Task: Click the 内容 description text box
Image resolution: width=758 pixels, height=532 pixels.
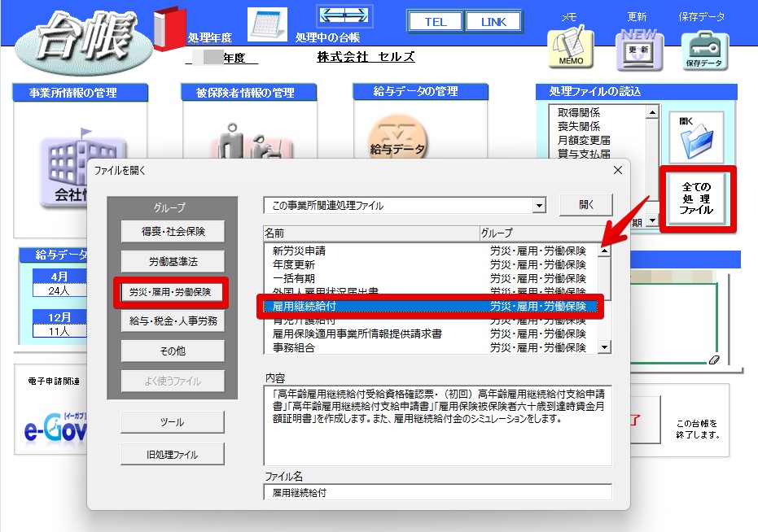Action: (x=437, y=425)
